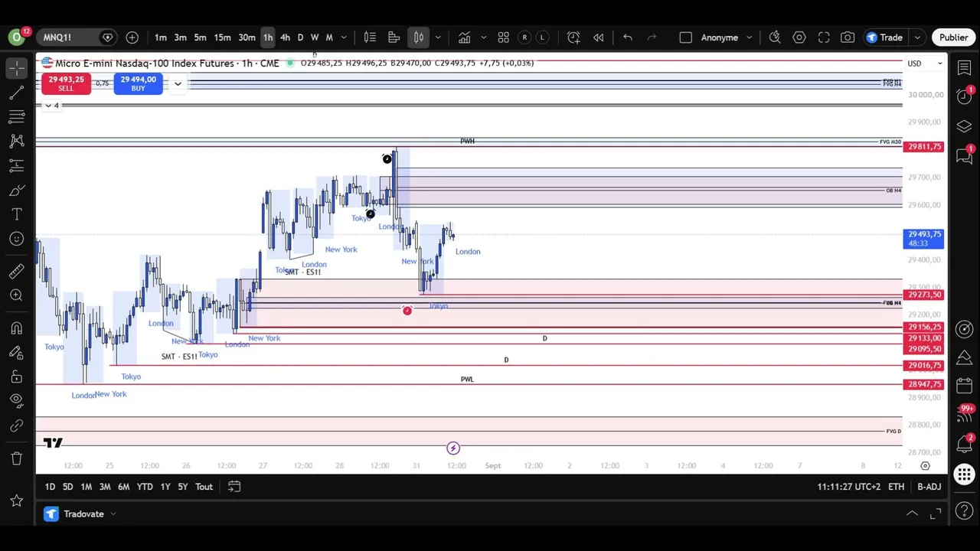Switch to the 1m timeframe
Screen dimensions: 980x551
[161, 37]
